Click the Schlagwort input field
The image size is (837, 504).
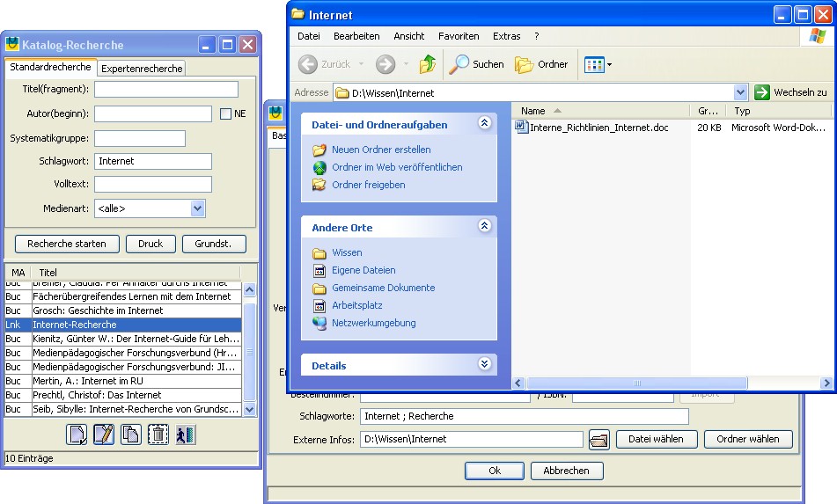coord(153,161)
